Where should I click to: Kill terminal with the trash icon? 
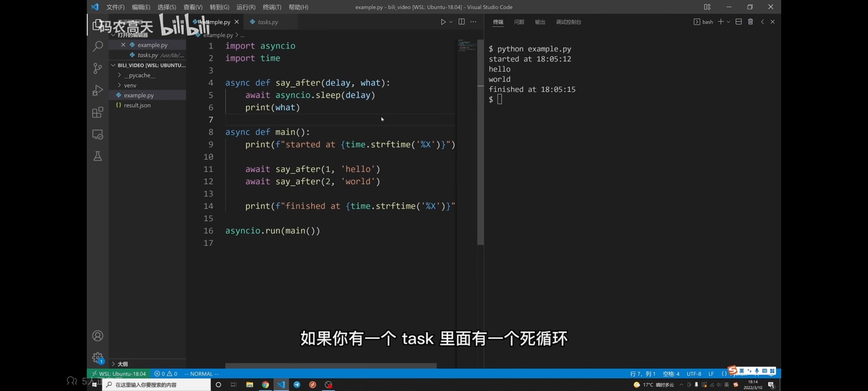[x=750, y=22]
